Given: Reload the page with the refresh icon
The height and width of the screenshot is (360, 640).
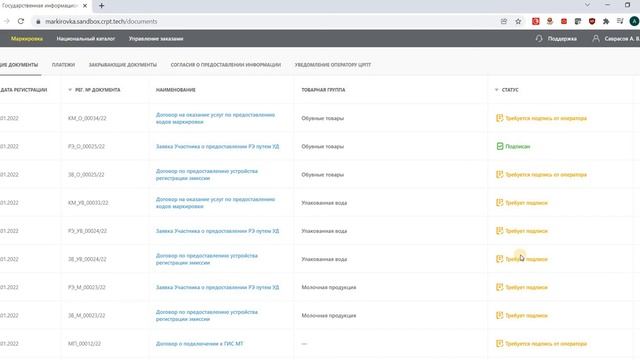Looking at the screenshot, I should coord(21,21).
